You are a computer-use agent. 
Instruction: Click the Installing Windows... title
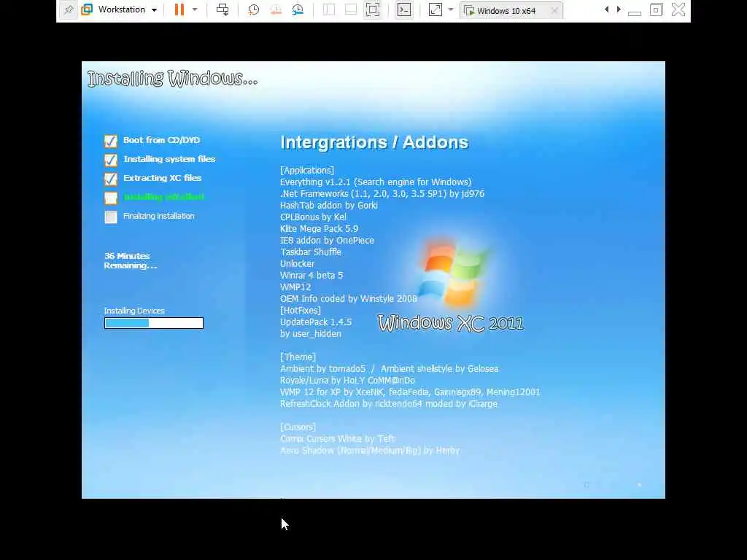tap(172, 79)
